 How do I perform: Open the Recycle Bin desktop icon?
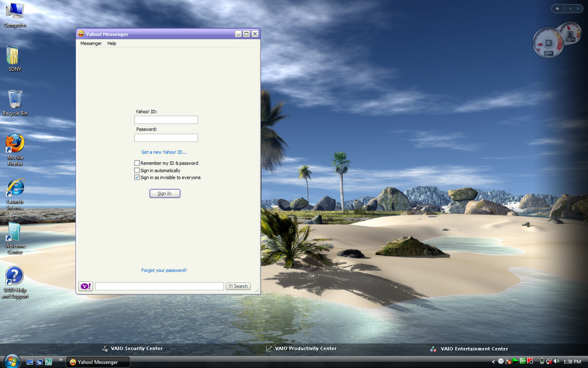pos(15,99)
